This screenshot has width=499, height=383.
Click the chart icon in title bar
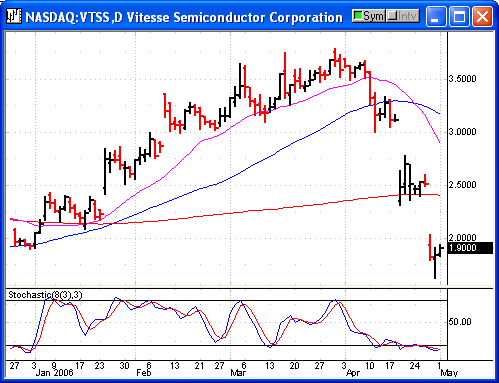tap(14, 16)
